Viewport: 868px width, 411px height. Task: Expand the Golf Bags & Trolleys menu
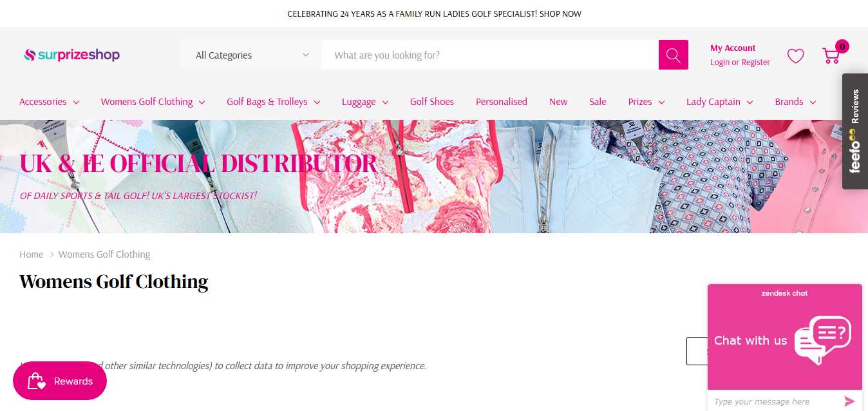pos(273,102)
